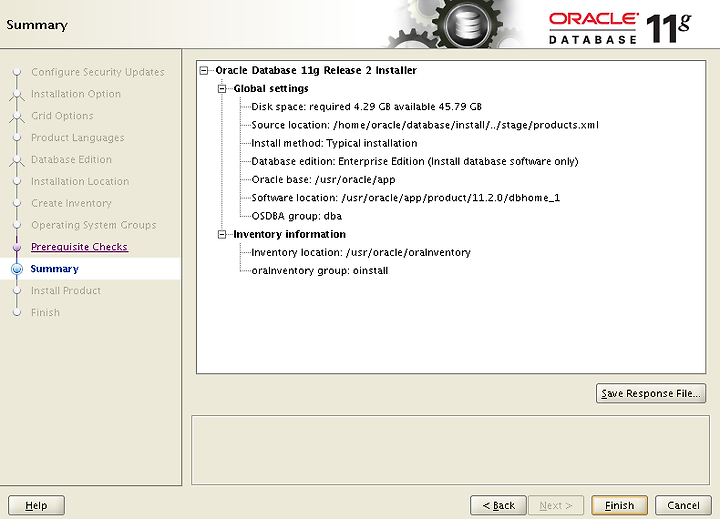The image size is (720, 519).
Task: Go back with the Back button
Action: point(498,505)
